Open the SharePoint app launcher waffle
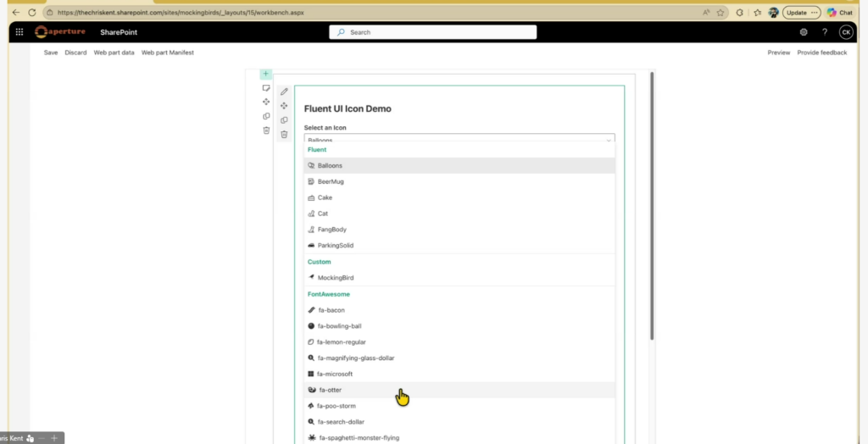 pyautogui.click(x=19, y=32)
